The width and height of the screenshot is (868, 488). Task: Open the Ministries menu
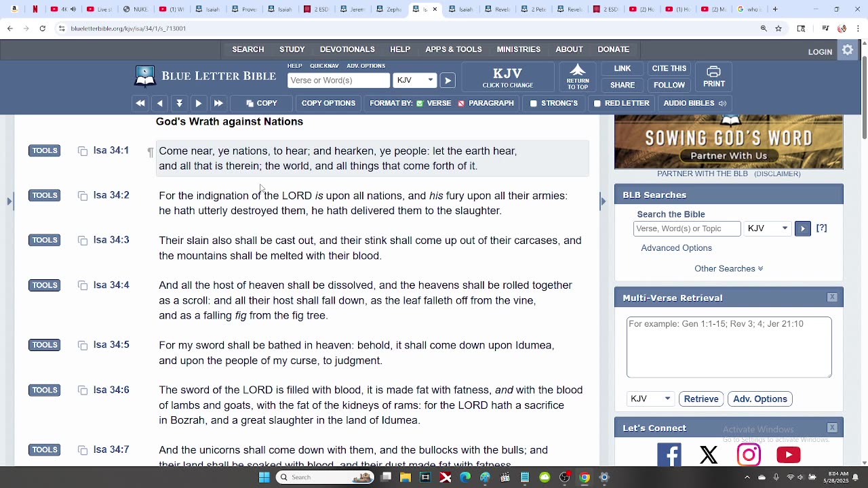click(x=519, y=49)
